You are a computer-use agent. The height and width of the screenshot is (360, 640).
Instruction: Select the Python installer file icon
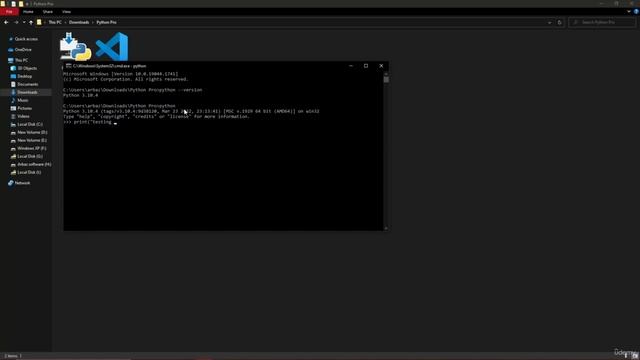pyautogui.click(x=75, y=47)
